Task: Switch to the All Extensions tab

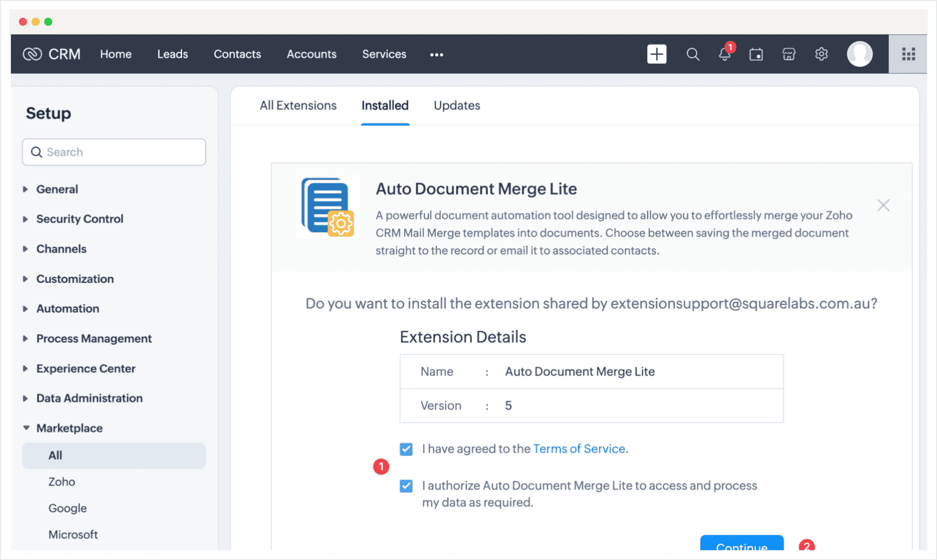Action: click(298, 105)
